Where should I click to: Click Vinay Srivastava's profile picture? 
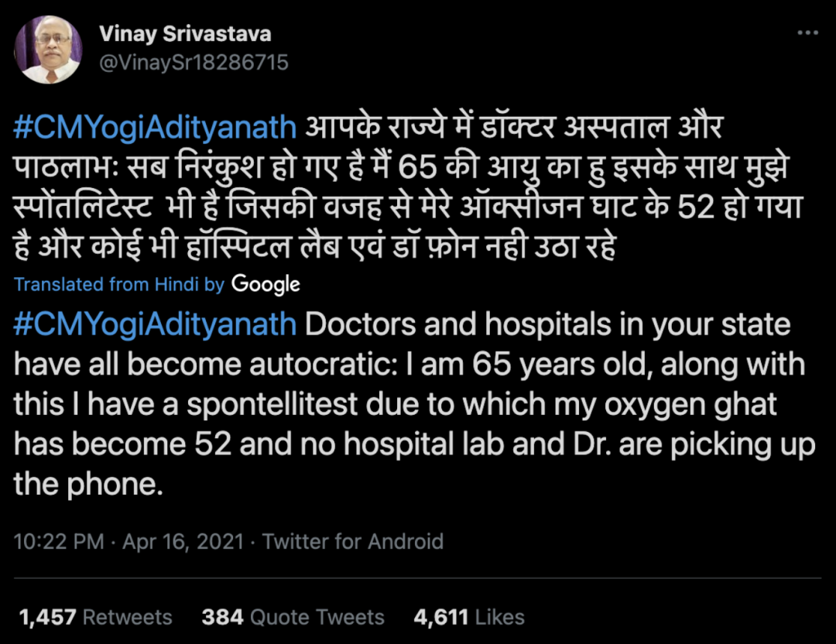coord(48,50)
